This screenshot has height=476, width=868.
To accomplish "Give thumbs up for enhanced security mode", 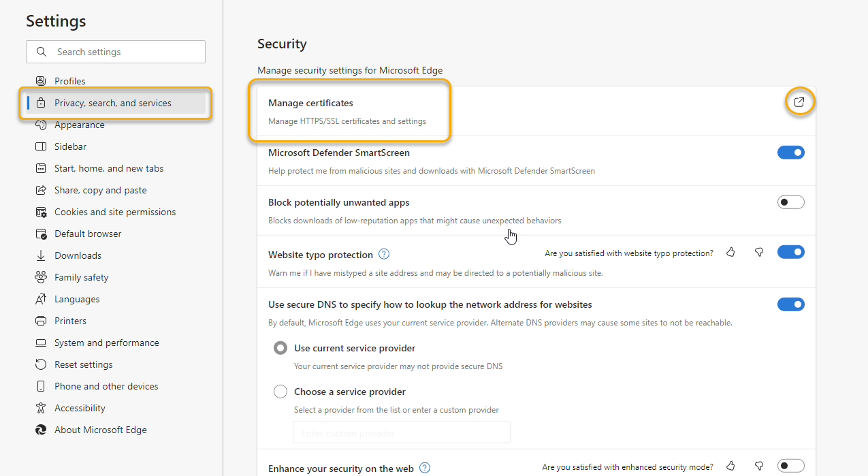I will click(x=731, y=466).
